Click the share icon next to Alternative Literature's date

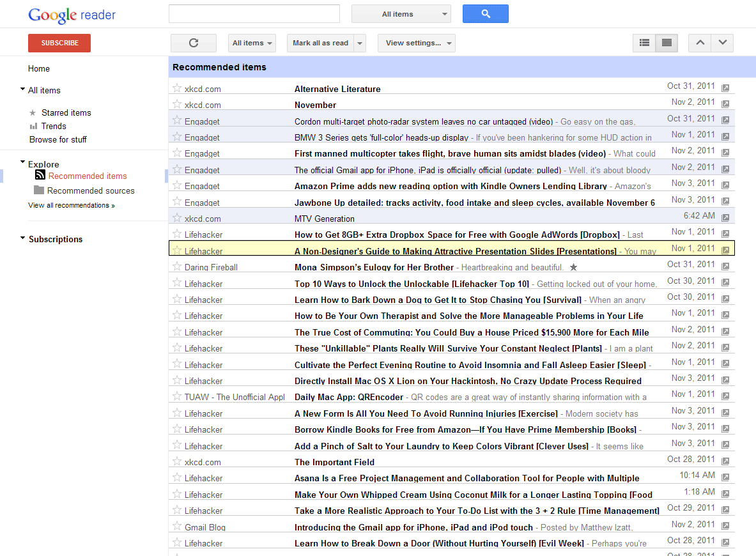tap(725, 88)
